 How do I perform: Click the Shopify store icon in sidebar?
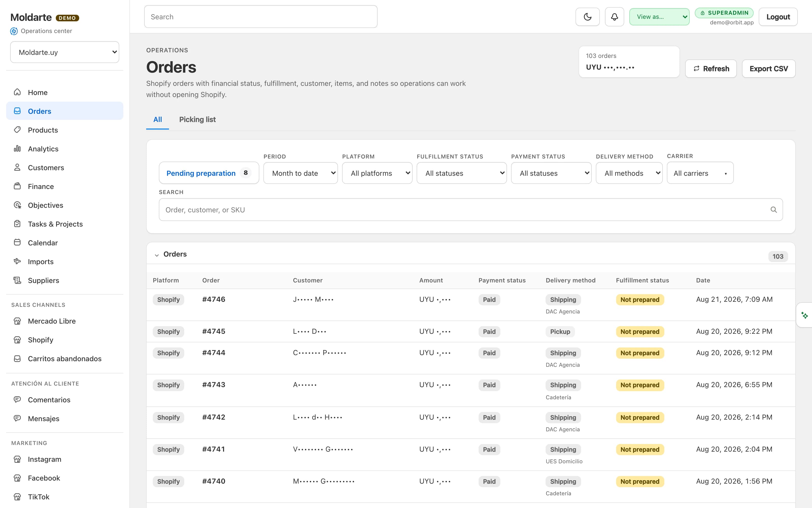pyautogui.click(x=17, y=340)
